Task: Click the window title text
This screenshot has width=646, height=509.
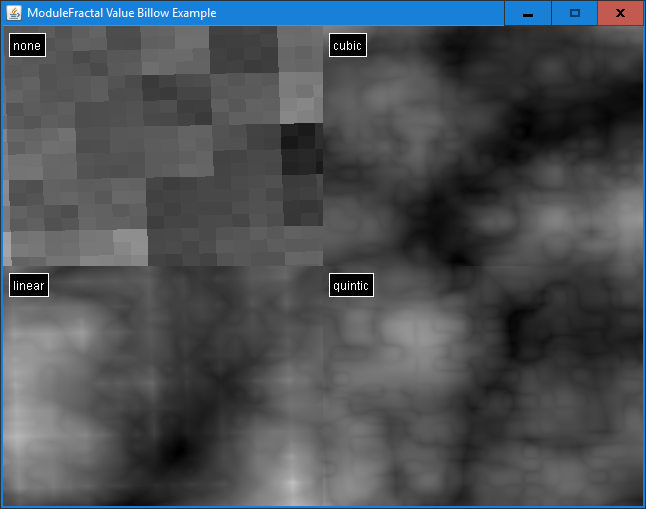Action: tap(121, 13)
